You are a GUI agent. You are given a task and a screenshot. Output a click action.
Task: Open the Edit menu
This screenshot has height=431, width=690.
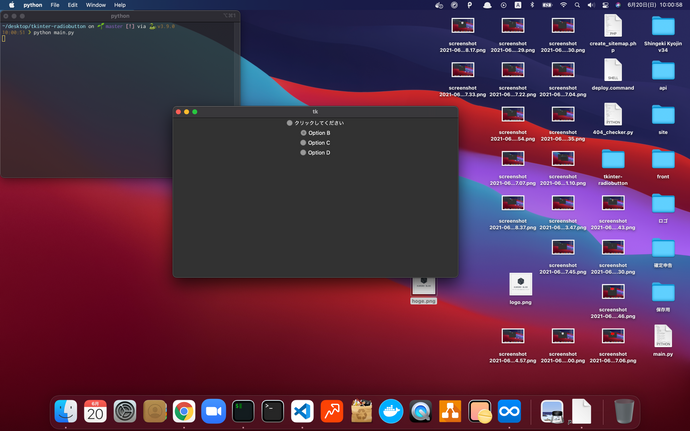tap(73, 5)
